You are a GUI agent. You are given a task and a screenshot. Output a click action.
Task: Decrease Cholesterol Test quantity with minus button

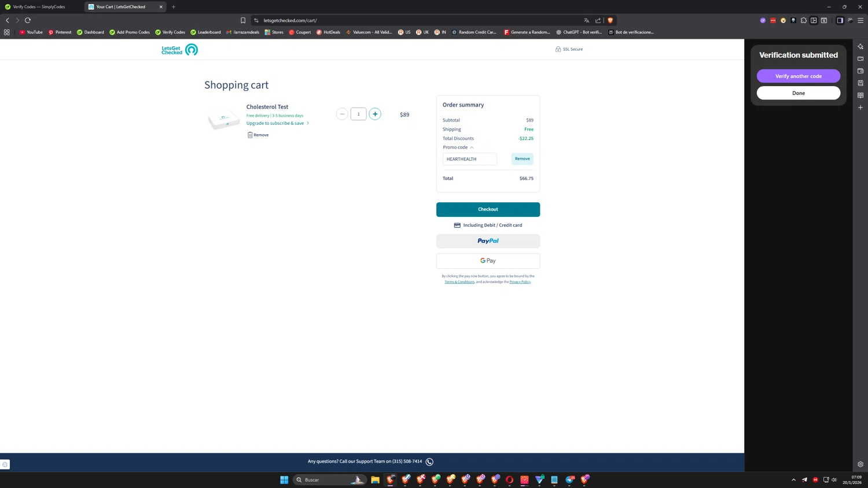point(342,114)
